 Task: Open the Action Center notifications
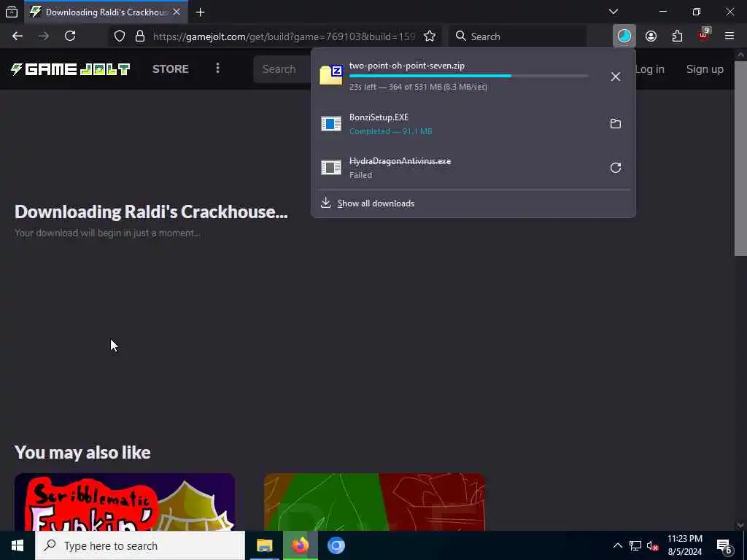point(724,545)
